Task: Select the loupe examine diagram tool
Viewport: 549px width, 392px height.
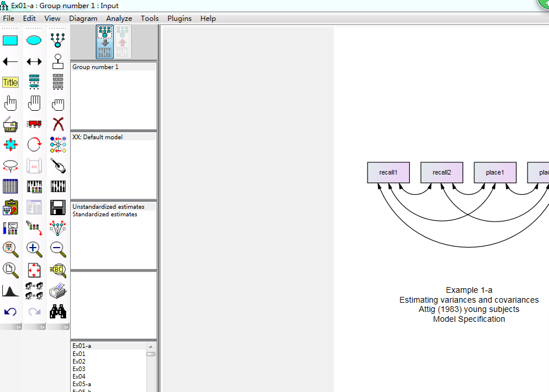Action: (58, 270)
